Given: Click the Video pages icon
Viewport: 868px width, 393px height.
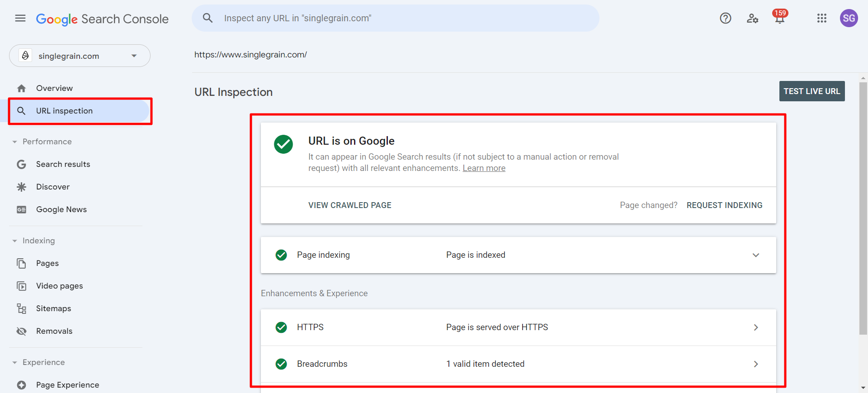Looking at the screenshot, I should pos(21,286).
